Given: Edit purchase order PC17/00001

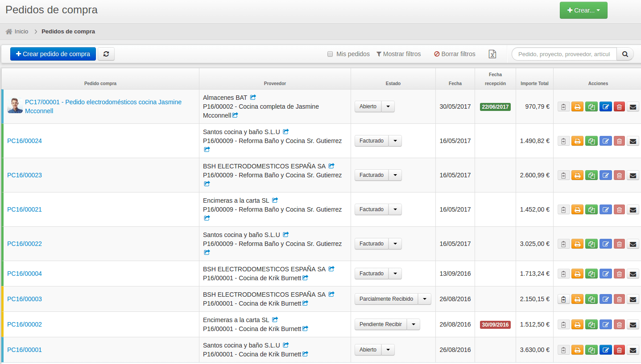Looking at the screenshot, I should pos(606,106).
